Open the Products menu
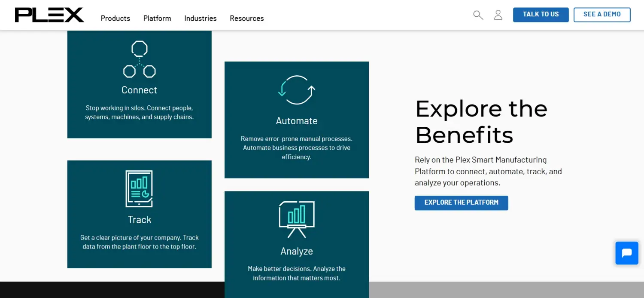 pos(115,18)
